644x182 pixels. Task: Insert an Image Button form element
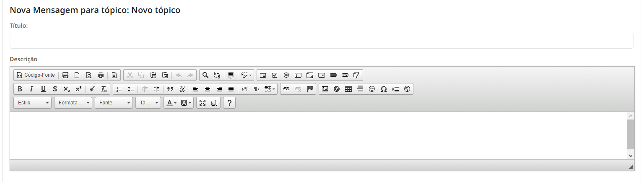pyautogui.click(x=345, y=75)
